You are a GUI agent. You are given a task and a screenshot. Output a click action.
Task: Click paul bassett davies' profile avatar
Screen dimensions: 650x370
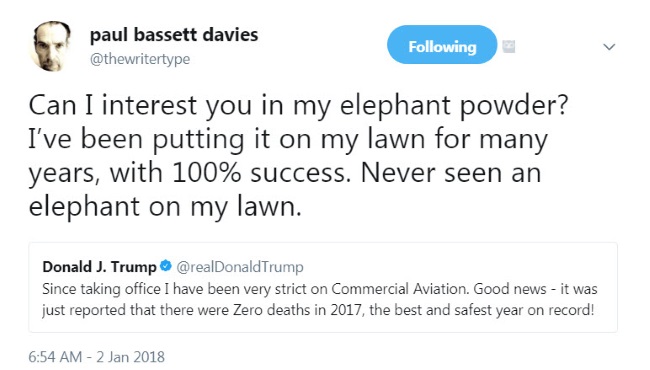[51, 46]
